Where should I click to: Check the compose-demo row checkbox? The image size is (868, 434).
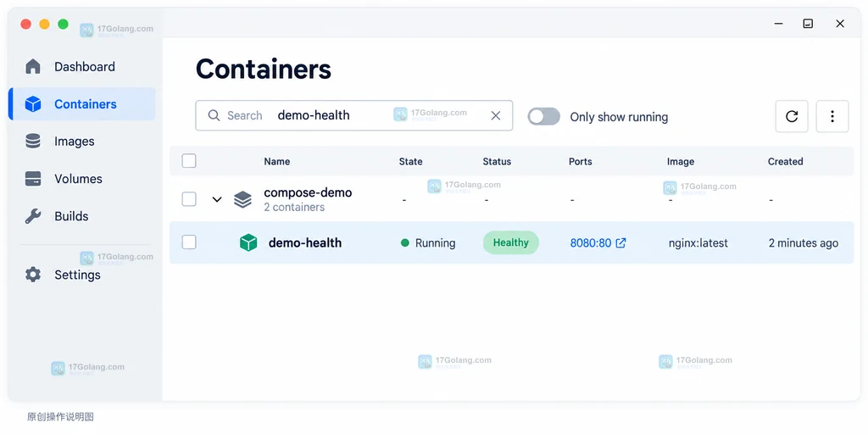click(x=189, y=199)
